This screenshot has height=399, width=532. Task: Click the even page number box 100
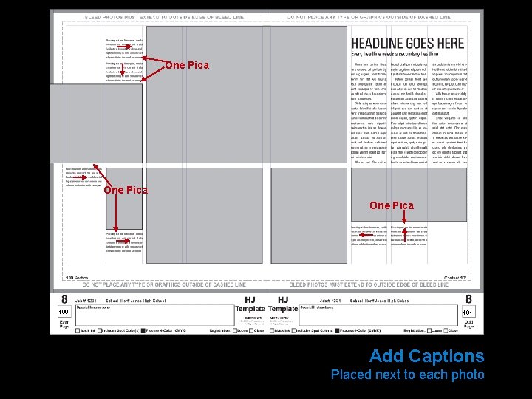point(64,312)
